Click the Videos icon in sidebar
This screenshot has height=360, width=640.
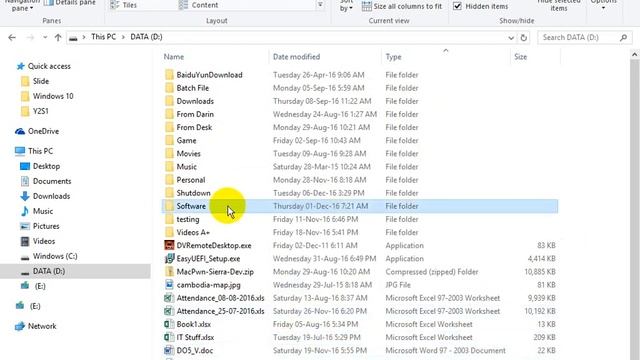(x=24, y=241)
